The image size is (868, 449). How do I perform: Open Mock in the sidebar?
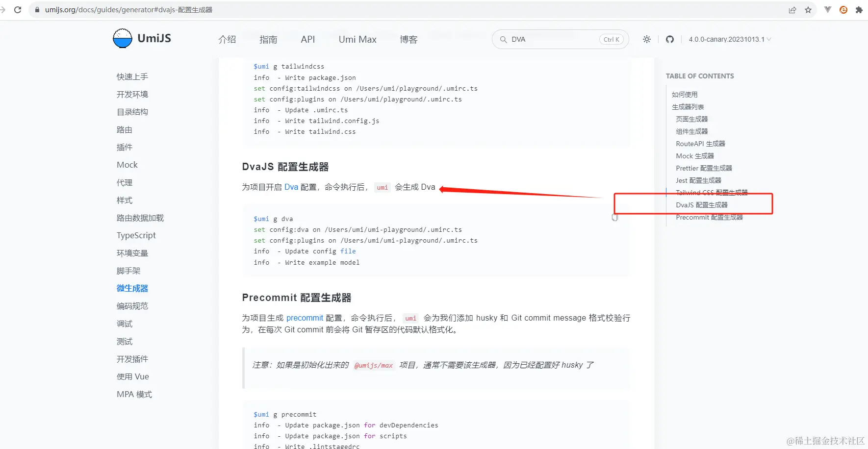point(127,165)
